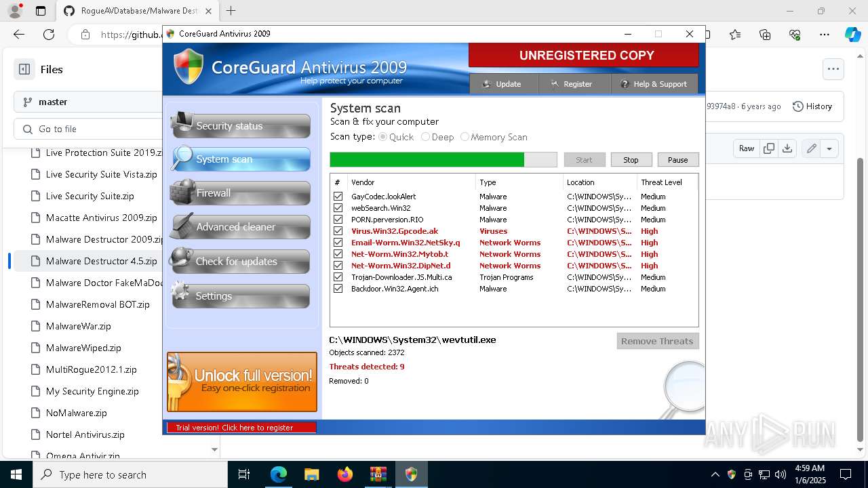Sort by Type column header
The image size is (868, 488).
coord(519,182)
